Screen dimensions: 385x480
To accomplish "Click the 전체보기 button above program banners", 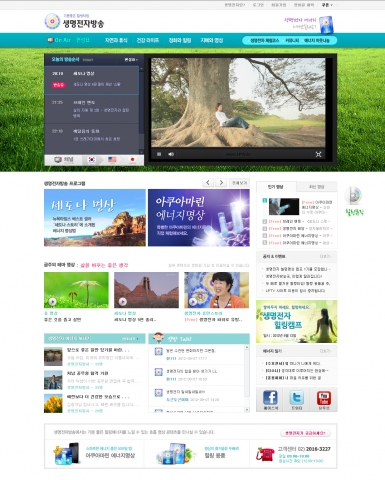I will (x=239, y=183).
